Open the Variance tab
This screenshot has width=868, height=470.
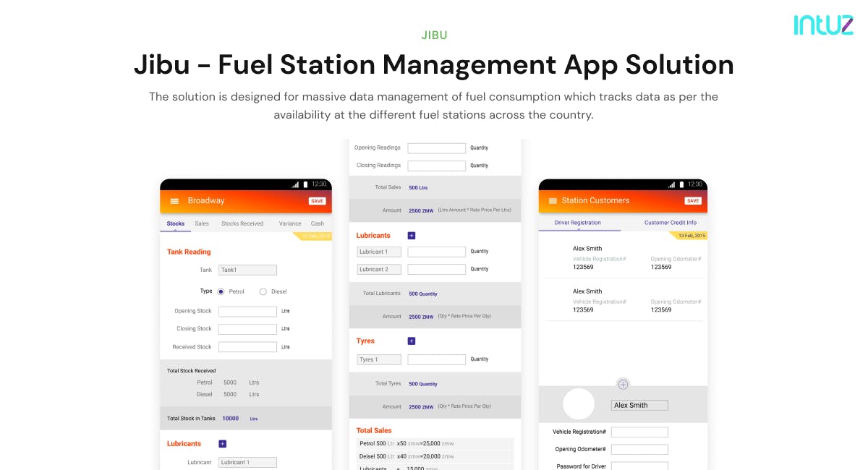[x=289, y=223]
